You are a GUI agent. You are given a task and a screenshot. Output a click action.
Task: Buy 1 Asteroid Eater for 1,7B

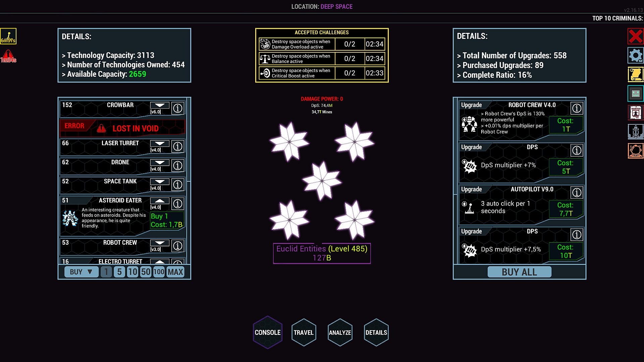point(167,221)
